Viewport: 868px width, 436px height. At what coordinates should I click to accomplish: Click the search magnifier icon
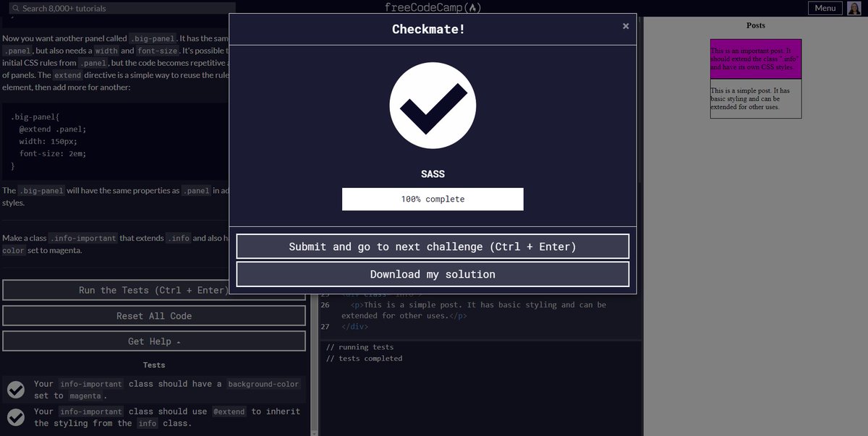pyautogui.click(x=15, y=9)
